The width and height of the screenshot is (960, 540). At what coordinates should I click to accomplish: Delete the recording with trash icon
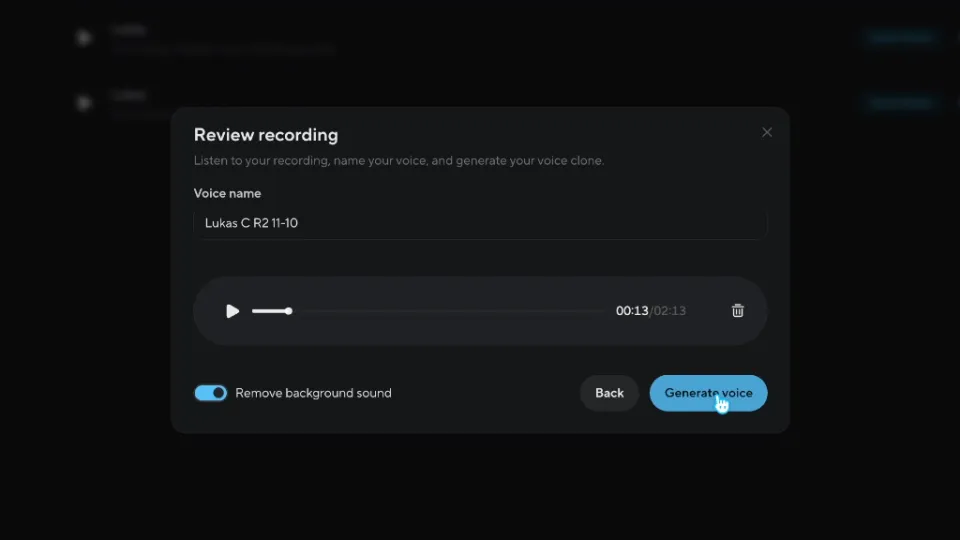(738, 310)
